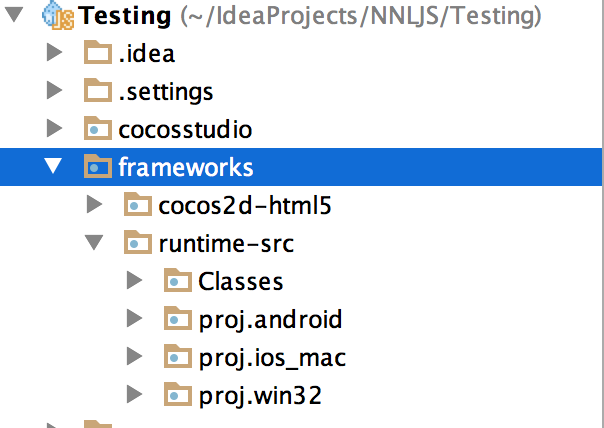This screenshot has height=428, width=604.
Task: Click the cocos2d-html5 folder icon
Action: click(x=137, y=205)
